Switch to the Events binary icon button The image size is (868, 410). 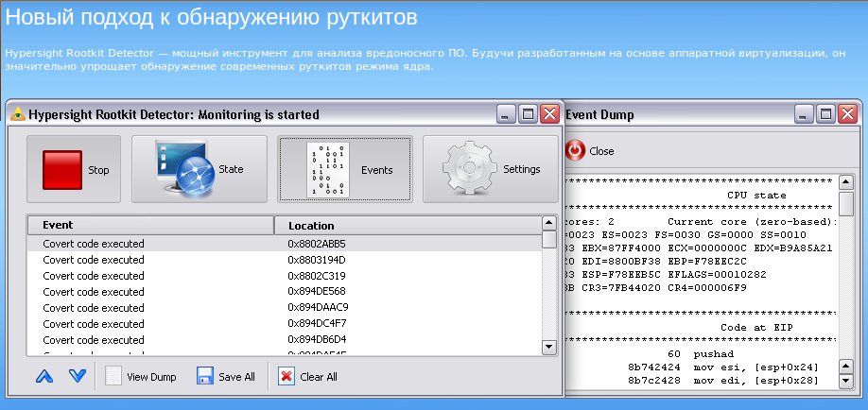tap(345, 170)
